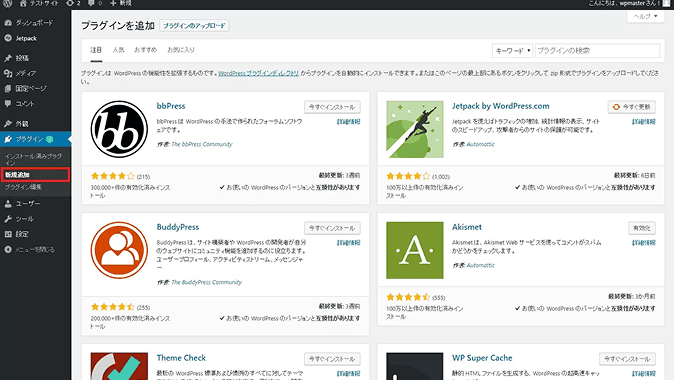
Task: Open Akismet more details link
Action: [x=643, y=243]
